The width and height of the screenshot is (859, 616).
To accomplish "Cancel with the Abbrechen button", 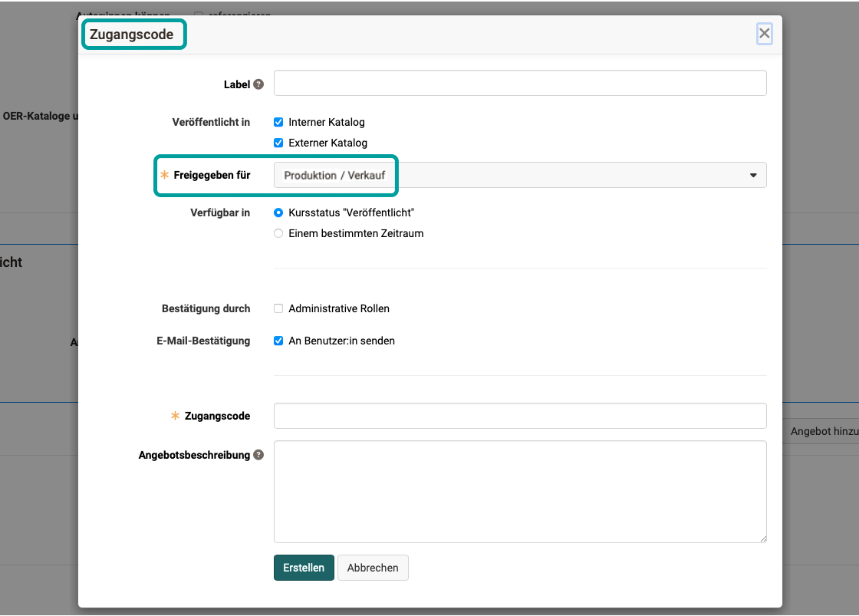I will 373,568.
